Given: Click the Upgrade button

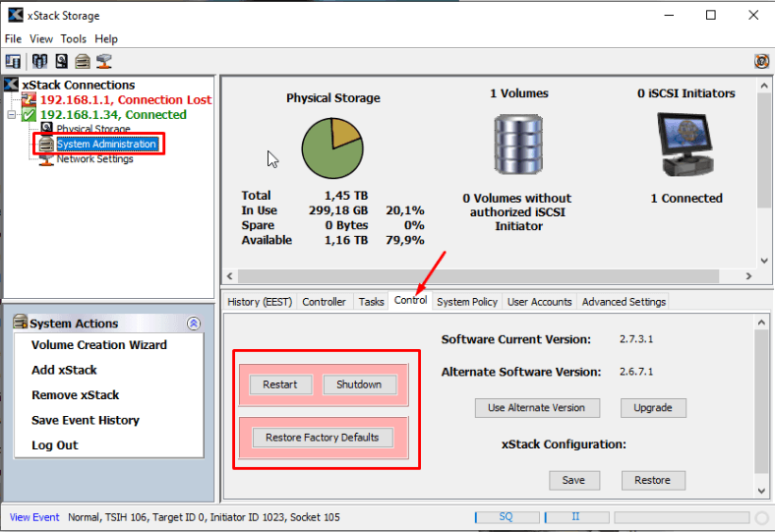Looking at the screenshot, I should (653, 407).
